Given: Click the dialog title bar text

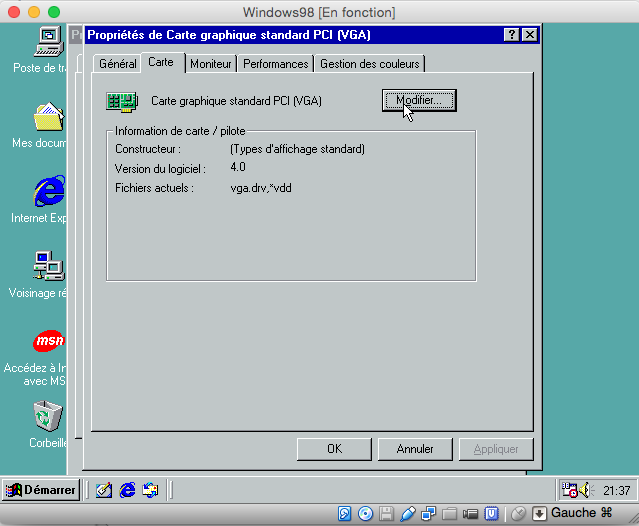Looking at the screenshot, I should coord(229,35).
